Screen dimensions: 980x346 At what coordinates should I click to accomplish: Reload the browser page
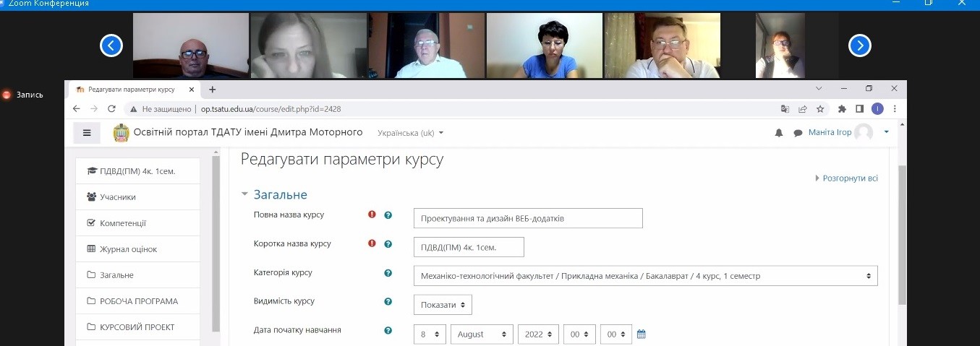[x=111, y=109]
